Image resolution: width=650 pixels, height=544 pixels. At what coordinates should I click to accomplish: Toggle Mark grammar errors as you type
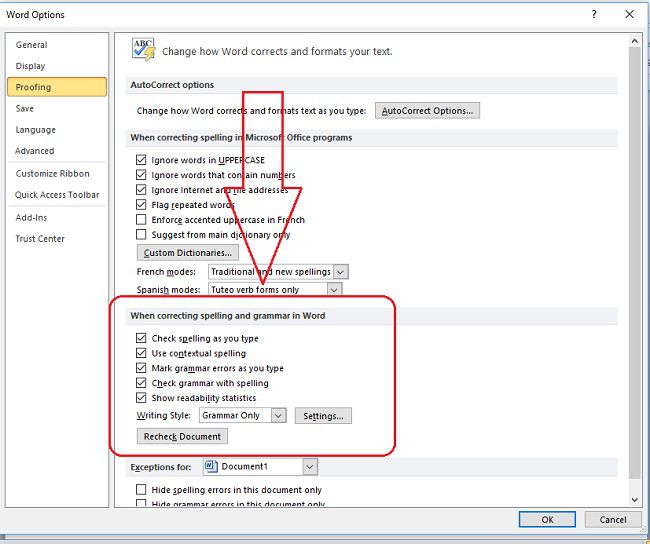141,368
